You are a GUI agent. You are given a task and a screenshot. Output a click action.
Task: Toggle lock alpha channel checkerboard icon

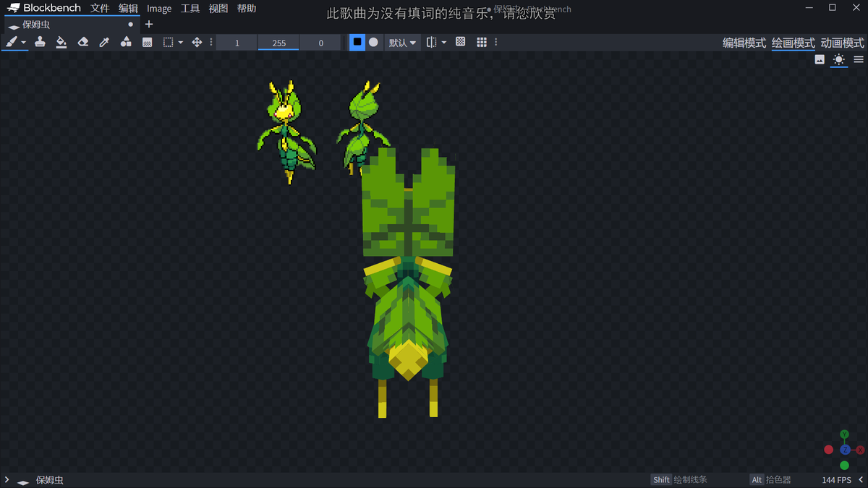(460, 42)
